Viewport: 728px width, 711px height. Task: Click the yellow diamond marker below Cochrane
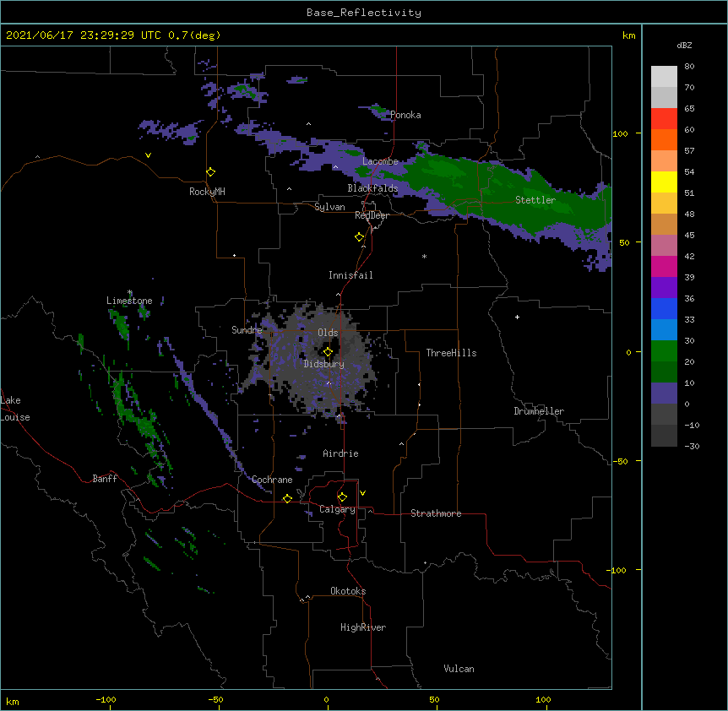click(x=287, y=498)
